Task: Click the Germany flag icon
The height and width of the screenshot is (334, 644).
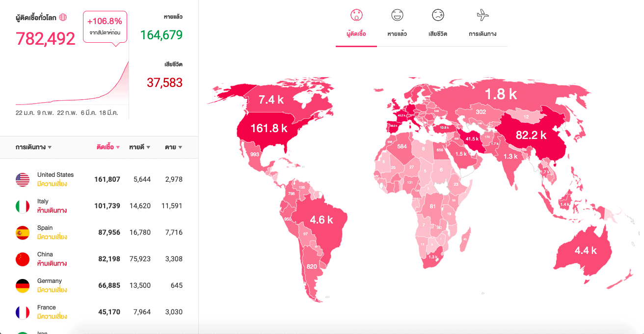Action: point(23,286)
